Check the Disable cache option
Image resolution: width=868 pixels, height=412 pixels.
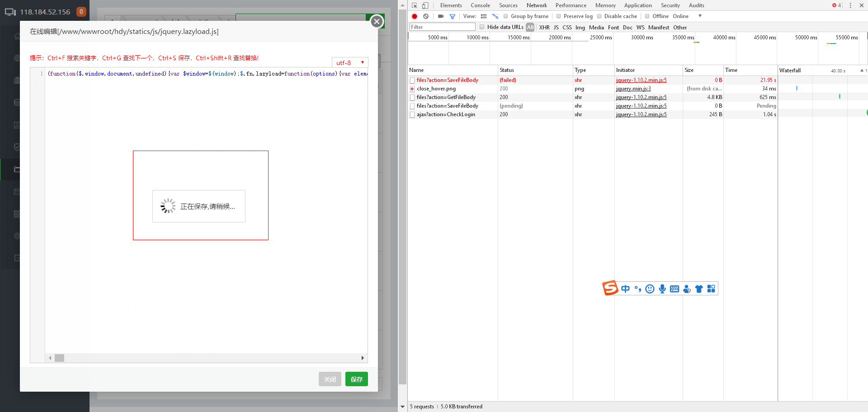[599, 16]
